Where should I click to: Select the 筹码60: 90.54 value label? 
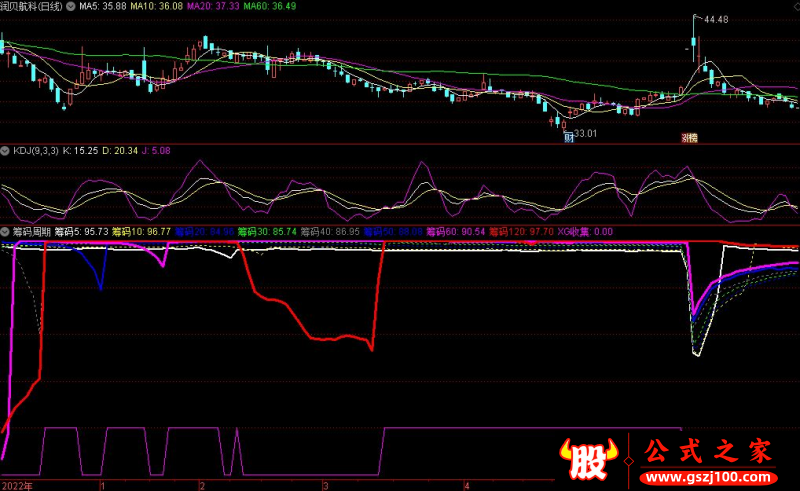(x=456, y=231)
